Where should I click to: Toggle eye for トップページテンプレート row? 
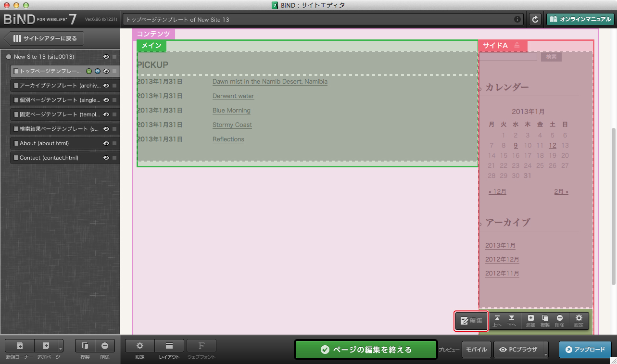106,71
